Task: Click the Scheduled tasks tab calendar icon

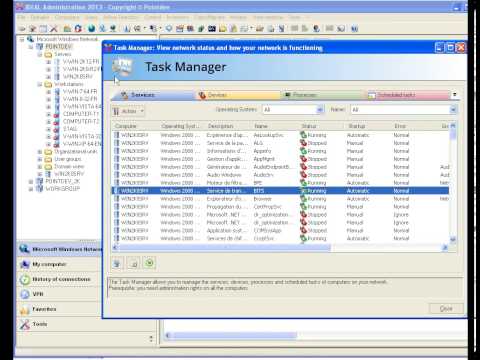Action: (371, 95)
